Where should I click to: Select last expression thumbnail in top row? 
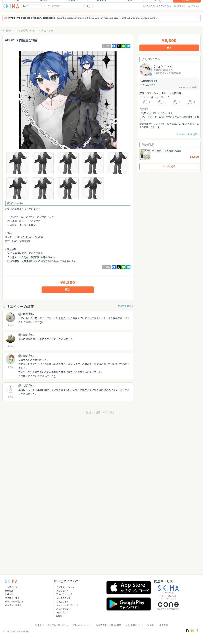tap(118, 163)
